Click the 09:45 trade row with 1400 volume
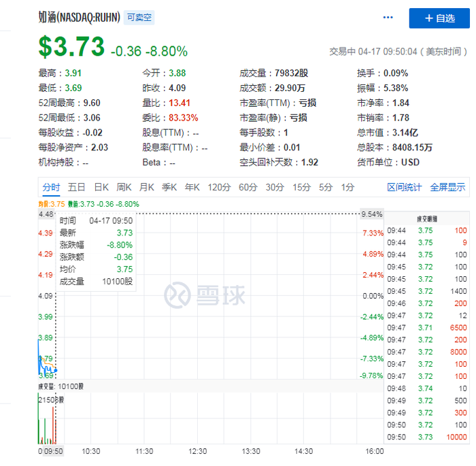The height and width of the screenshot is (466, 476). pyautogui.click(x=427, y=291)
